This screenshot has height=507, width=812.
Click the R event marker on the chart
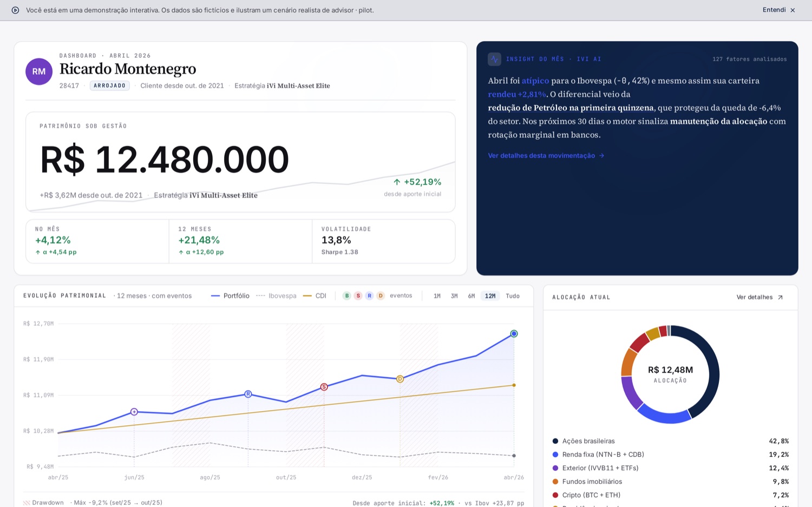coord(248,394)
